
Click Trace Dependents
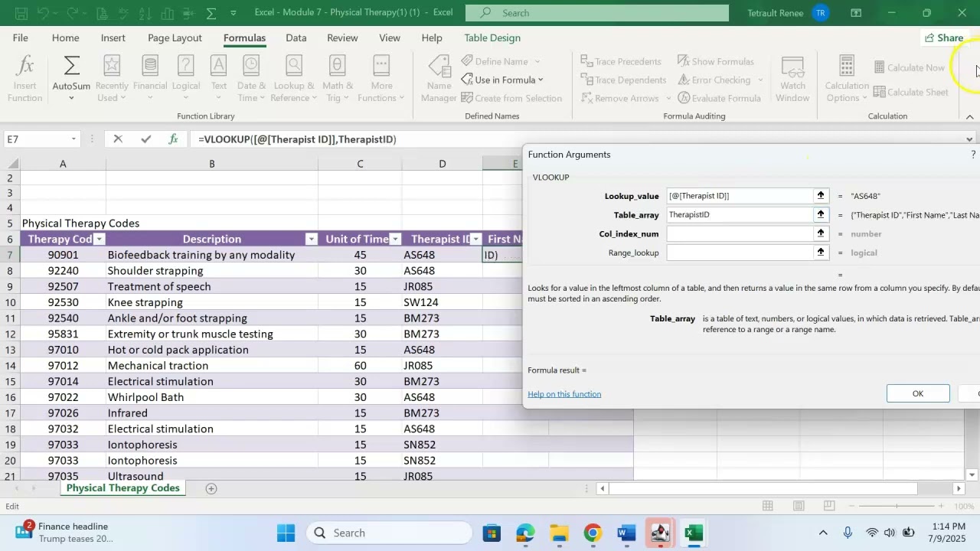(623, 80)
